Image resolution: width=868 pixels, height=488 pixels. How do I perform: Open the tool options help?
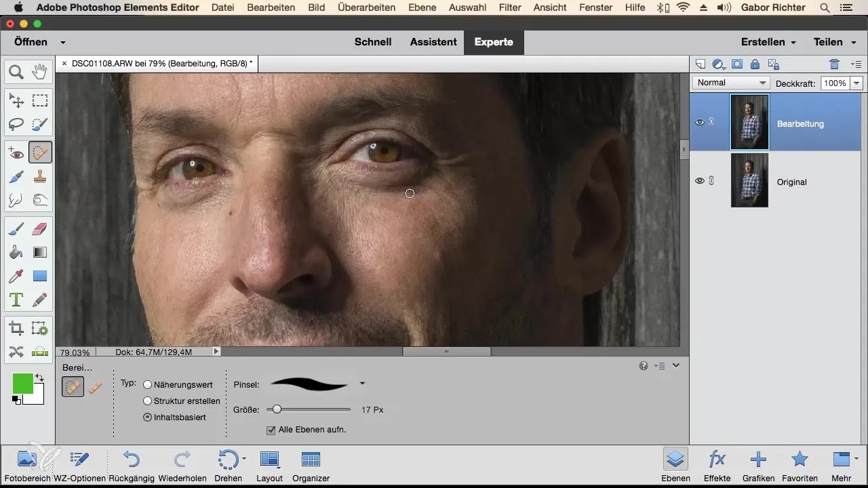[x=643, y=366]
